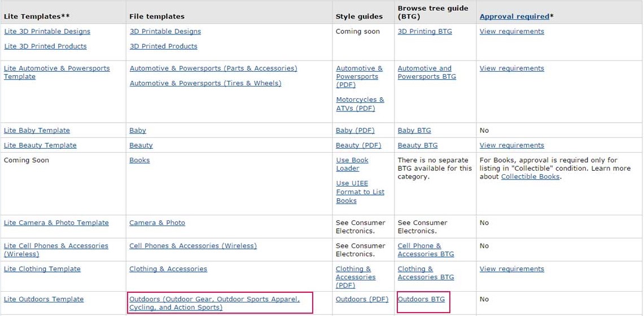Open the Books file template link
Viewport: 644px width, 316px height.
click(139, 160)
